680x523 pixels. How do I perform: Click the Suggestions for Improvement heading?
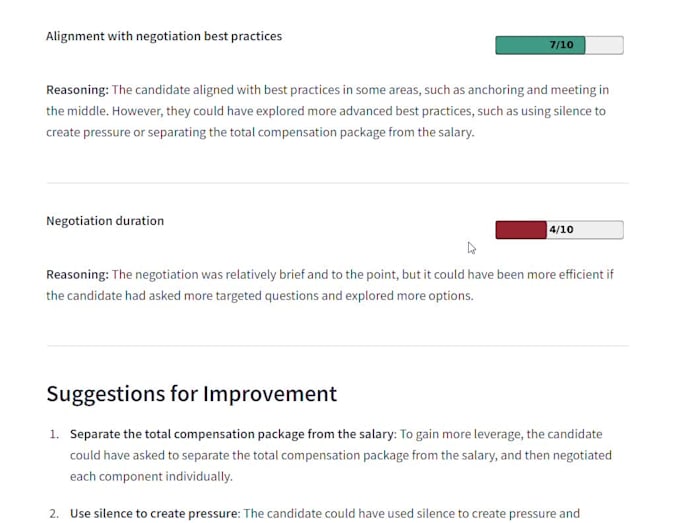tap(191, 394)
